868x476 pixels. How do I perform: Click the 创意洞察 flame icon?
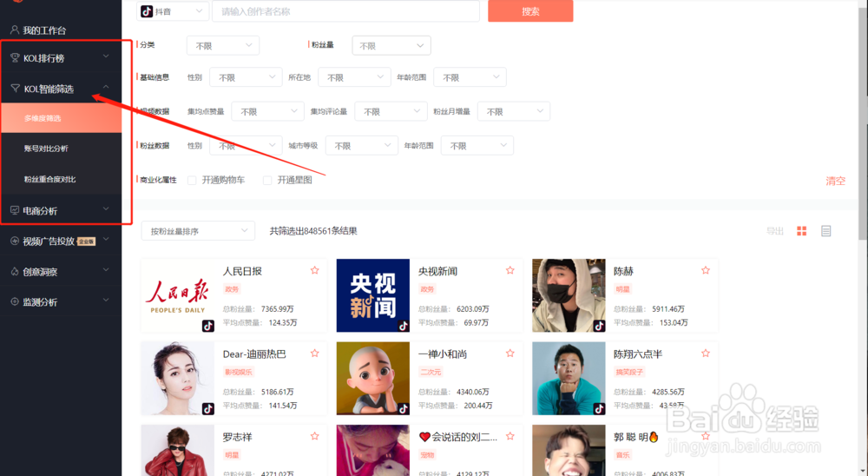15,272
